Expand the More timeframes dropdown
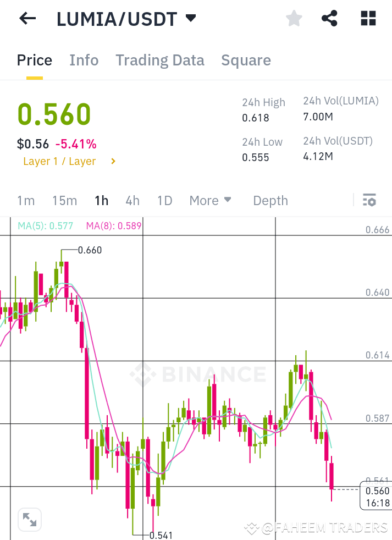 210,200
